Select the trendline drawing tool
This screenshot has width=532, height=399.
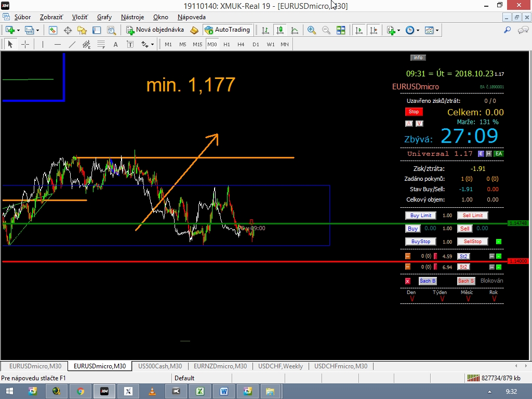tap(72, 44)
